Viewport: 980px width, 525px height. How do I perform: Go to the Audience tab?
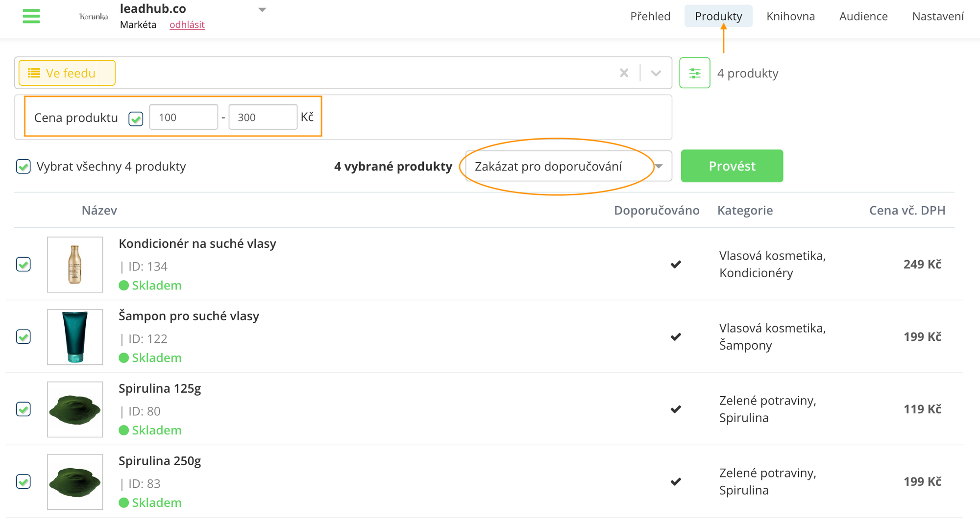pos(863,16)
